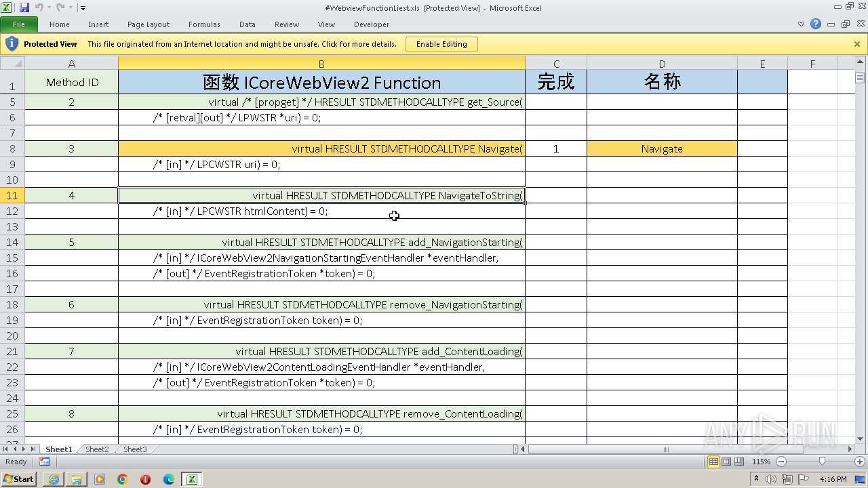Click the 115% zoom level
Screen dimensions: 868x488
[x=761, y=462]
